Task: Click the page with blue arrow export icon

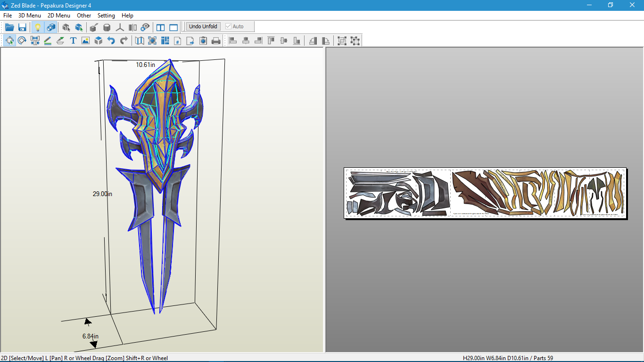Action: pos(190,41)
